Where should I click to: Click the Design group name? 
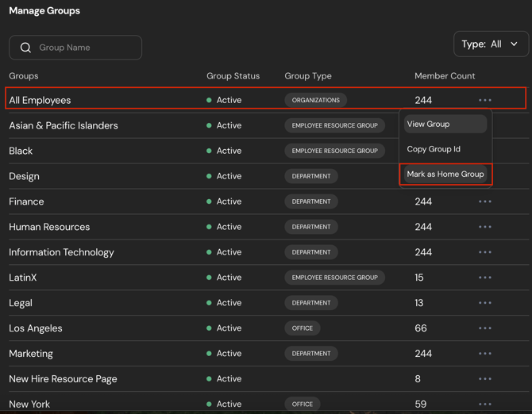[24, 176]
